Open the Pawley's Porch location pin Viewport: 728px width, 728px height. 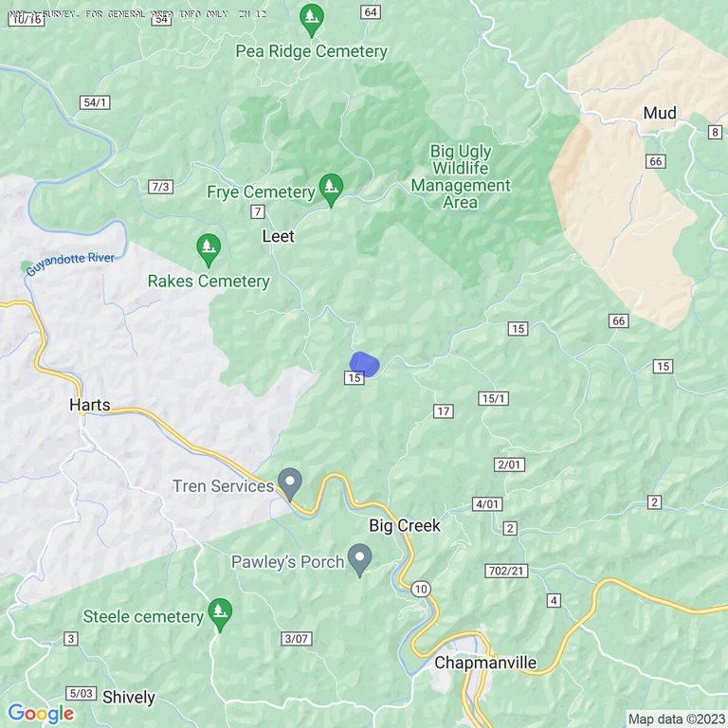(x=360, y=560)
